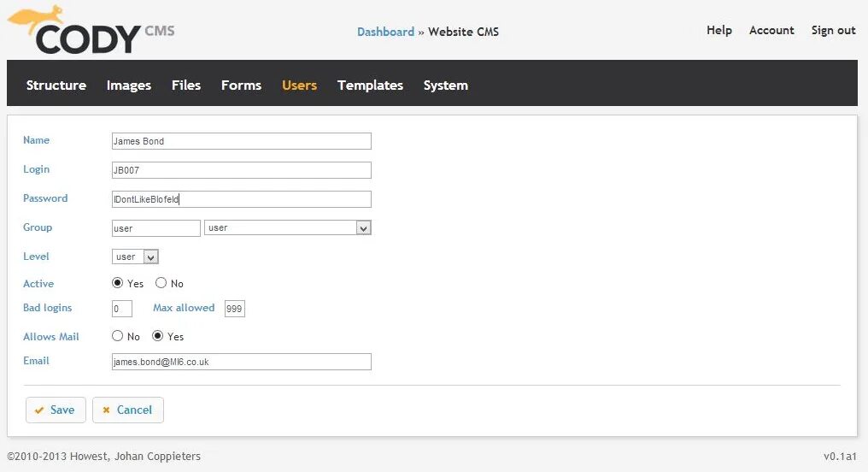
Task: Set Active to No
Action: point(161,282)
